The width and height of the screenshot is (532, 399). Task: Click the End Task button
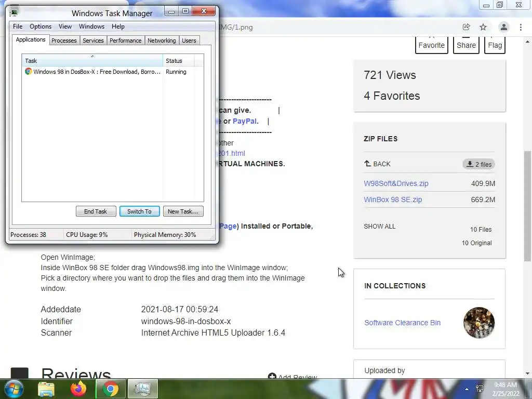[96, 211]
